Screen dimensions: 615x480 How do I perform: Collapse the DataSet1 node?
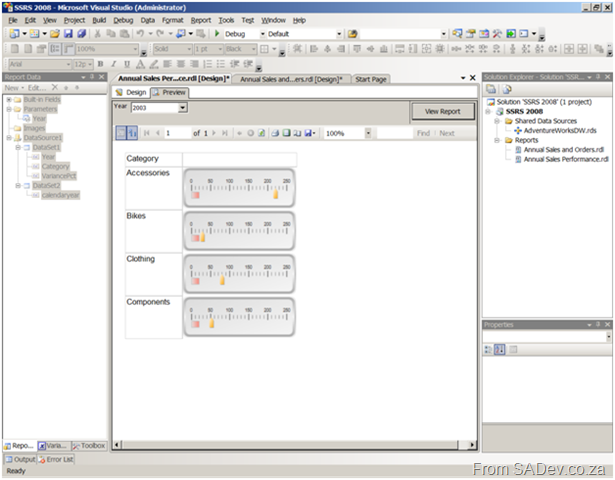coord(18,147)
